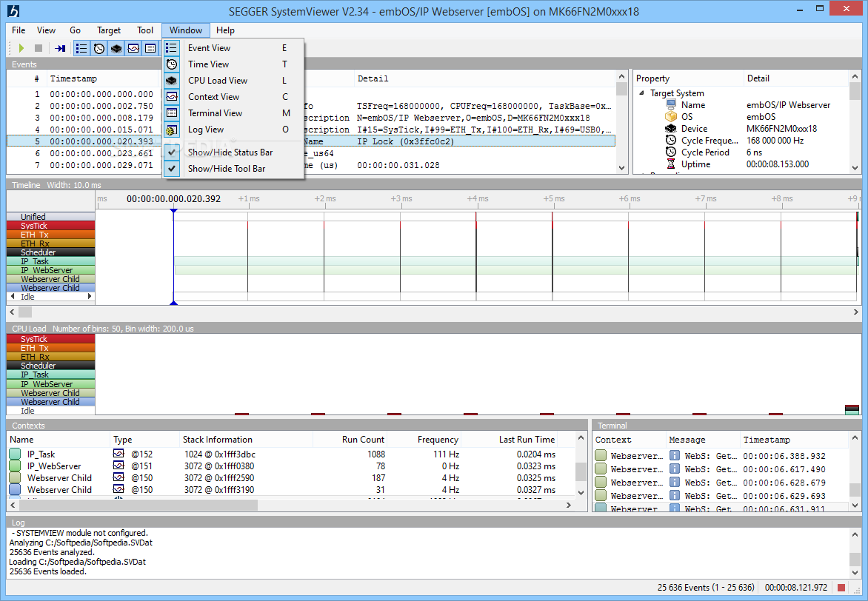This screenshot has height=601, width=868.
Task: Click timeline horizontal scrollbar left arrow
Action: point(12,312)
